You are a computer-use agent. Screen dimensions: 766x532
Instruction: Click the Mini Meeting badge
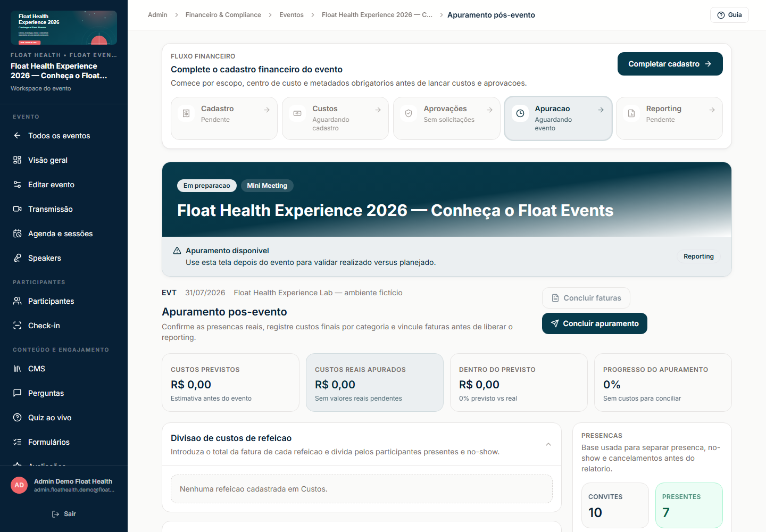(267, 186)
